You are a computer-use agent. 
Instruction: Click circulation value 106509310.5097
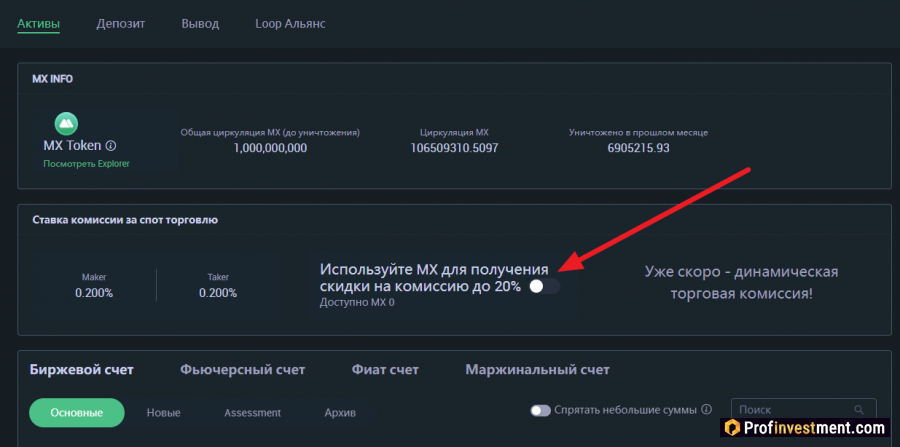(454, 148)
